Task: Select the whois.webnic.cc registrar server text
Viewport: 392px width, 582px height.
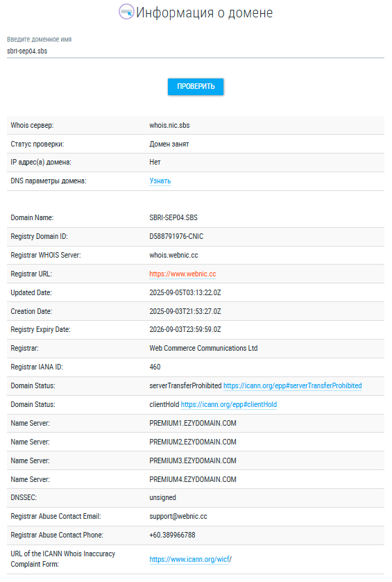Action: [x=173, y=256]
